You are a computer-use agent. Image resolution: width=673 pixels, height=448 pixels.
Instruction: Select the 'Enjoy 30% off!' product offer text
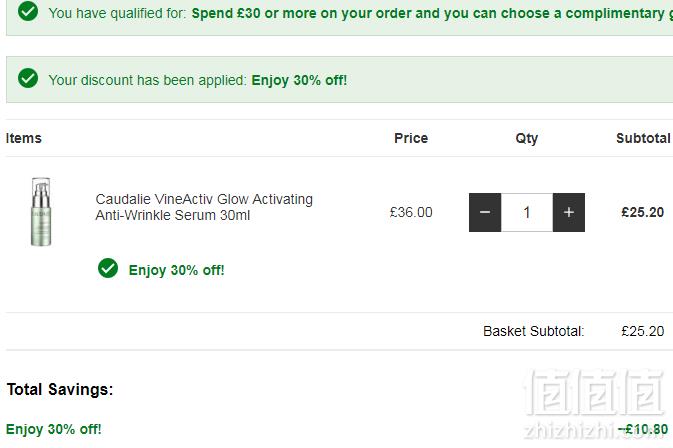click(x=176, y=270)
